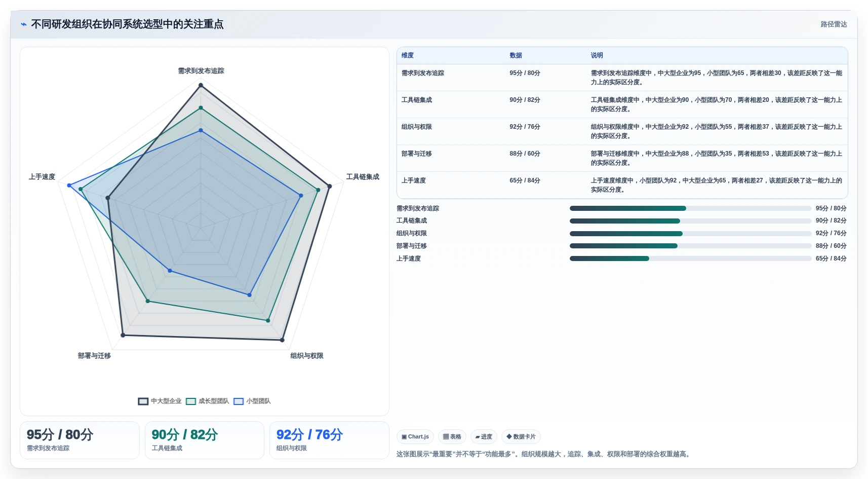Viewport: 868px width, 479px height.
Task: Select the Chart.js chip
Action: (x=415, y=436)
